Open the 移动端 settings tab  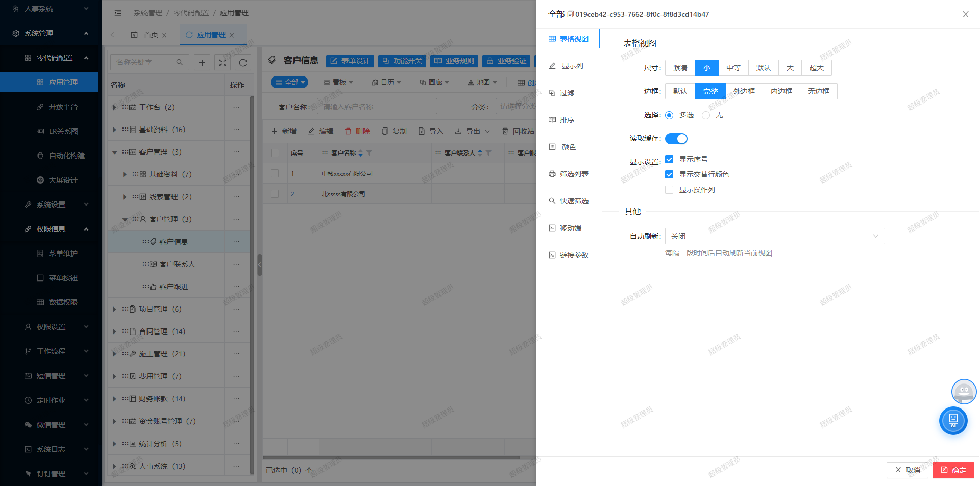click(x=565, y=228)
